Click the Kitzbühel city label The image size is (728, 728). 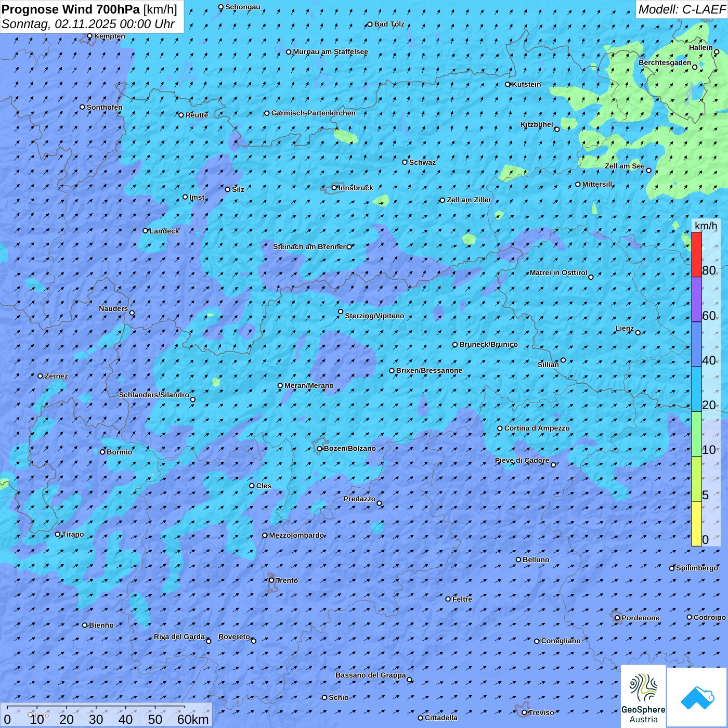point(537,124)
